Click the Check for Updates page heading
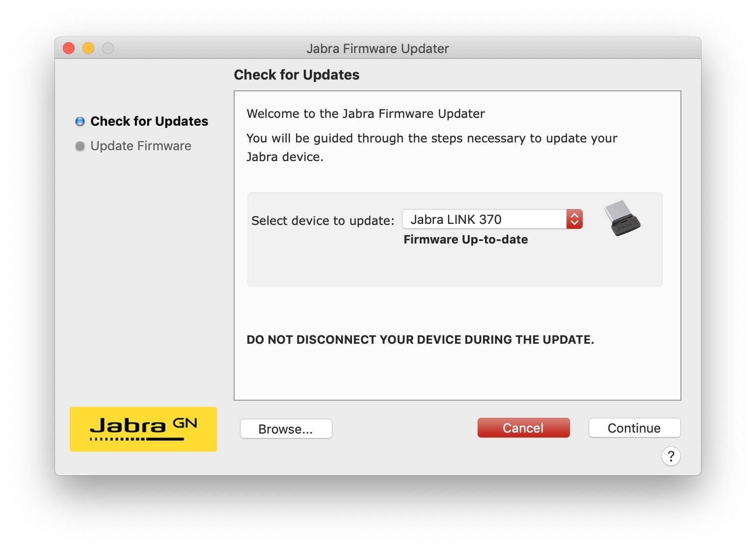The image size is (756, 548). click(x=297, y=75)
